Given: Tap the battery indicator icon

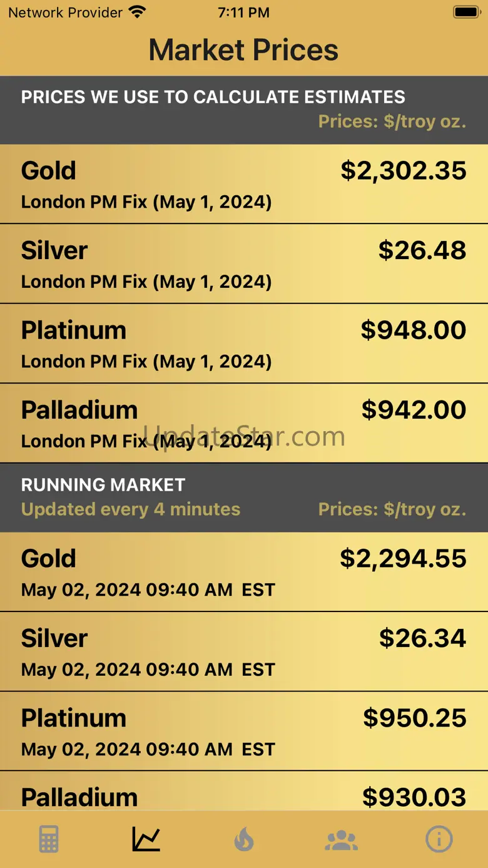Looking at the screenshot, I should 466,12.
